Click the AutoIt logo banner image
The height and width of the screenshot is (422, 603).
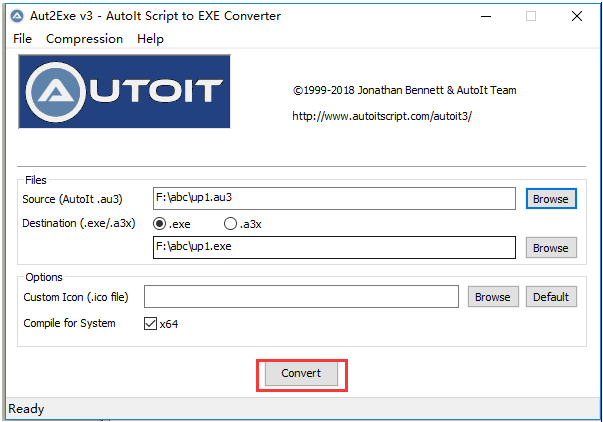point(125,92)
